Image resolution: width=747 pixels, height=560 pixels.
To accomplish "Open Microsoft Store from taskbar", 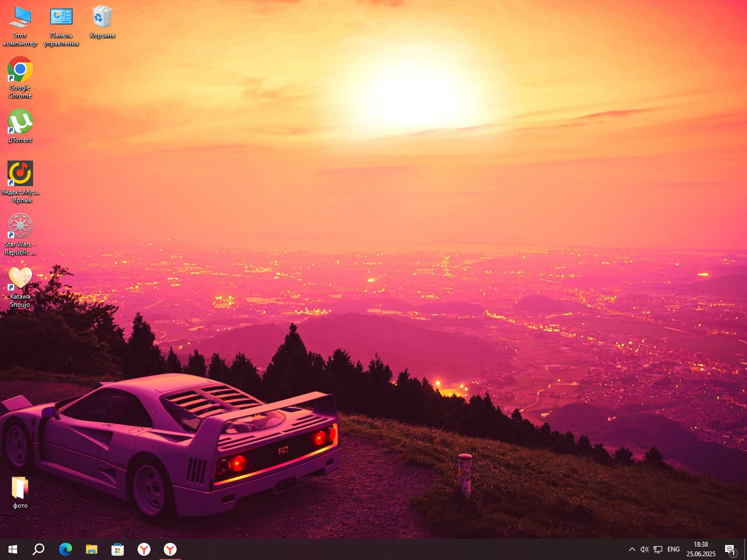I will tap(117, 549).
